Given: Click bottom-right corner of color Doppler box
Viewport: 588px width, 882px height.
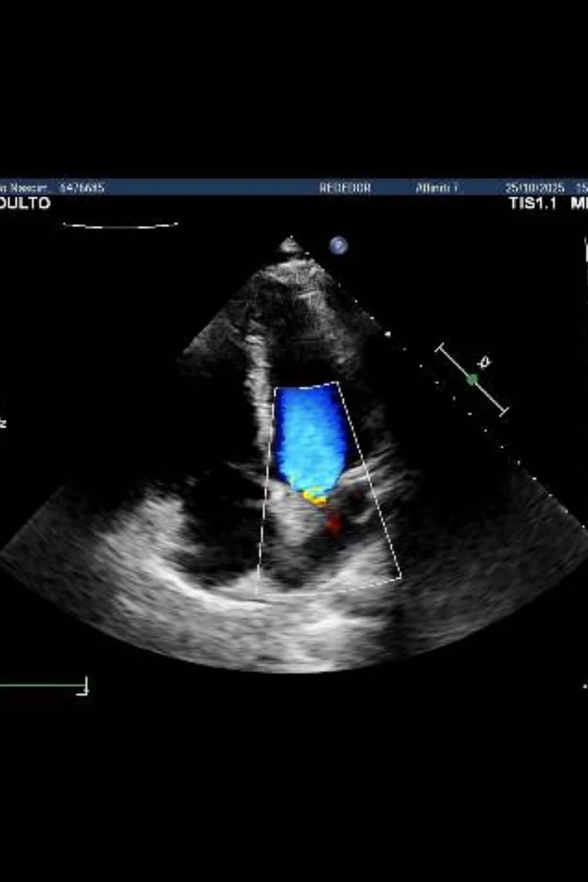Looking at the screenshot, I should [x=401, y=578].
